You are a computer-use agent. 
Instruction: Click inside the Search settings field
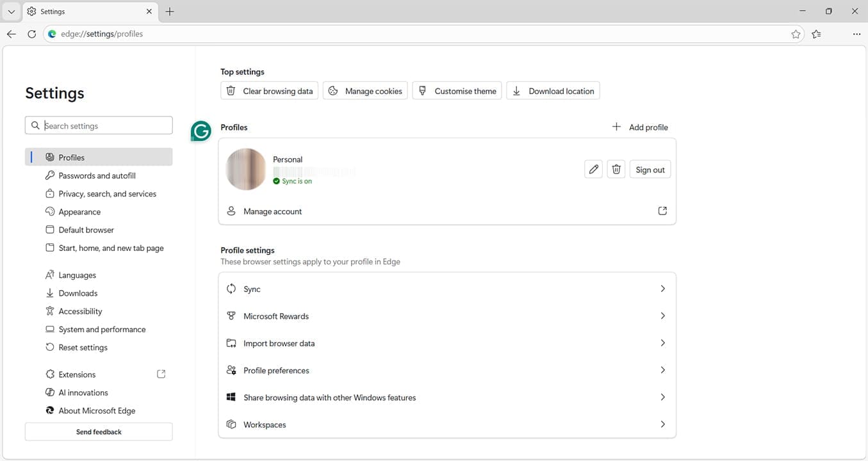[98, 125]
